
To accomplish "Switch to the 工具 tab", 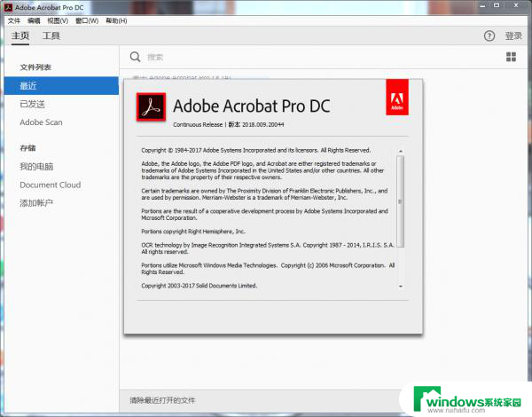I will pyautogui.click(x=51, y=35).
